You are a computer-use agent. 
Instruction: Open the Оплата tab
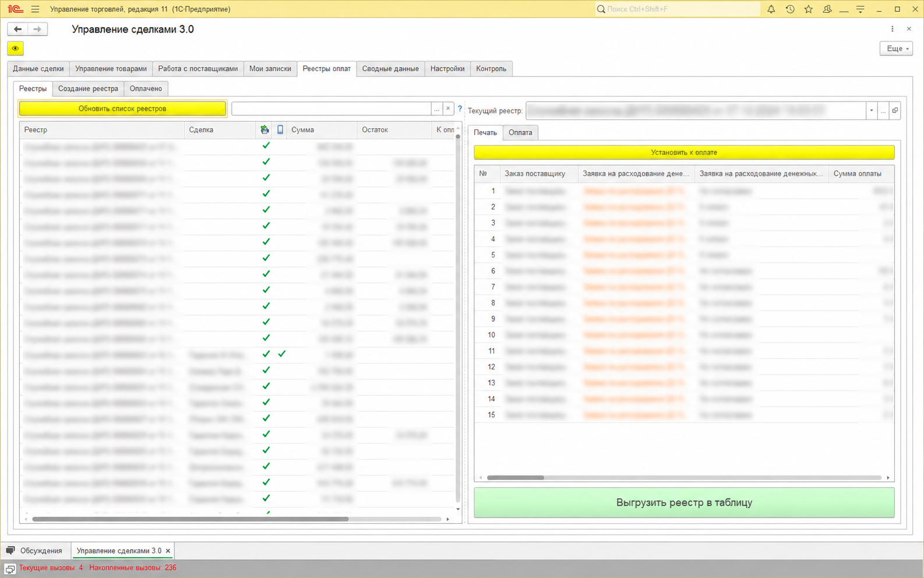pos(520,132)
